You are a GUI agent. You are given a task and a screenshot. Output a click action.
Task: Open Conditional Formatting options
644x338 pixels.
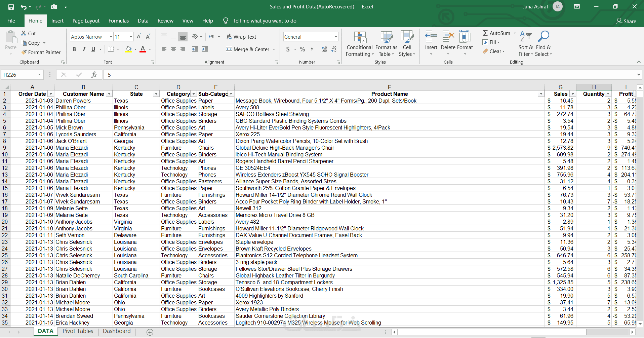click(x=360, y=44)
